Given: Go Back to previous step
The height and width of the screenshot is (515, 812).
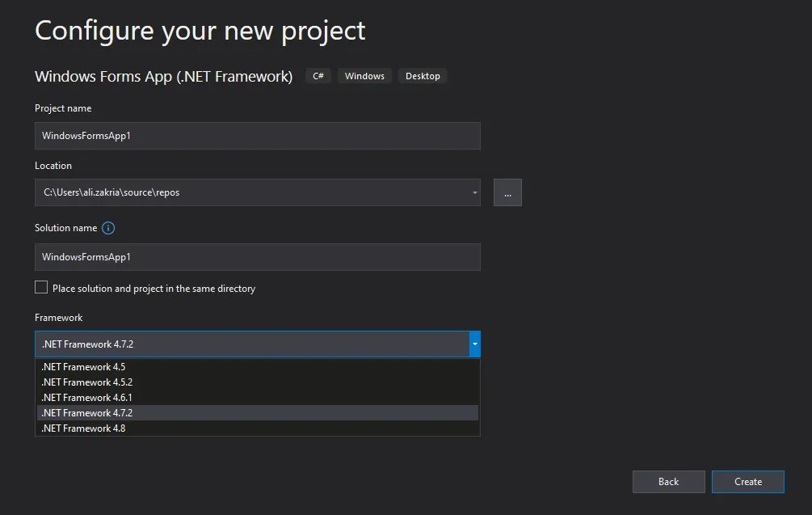Looking at the screenshot, I should tap(668, 482).
